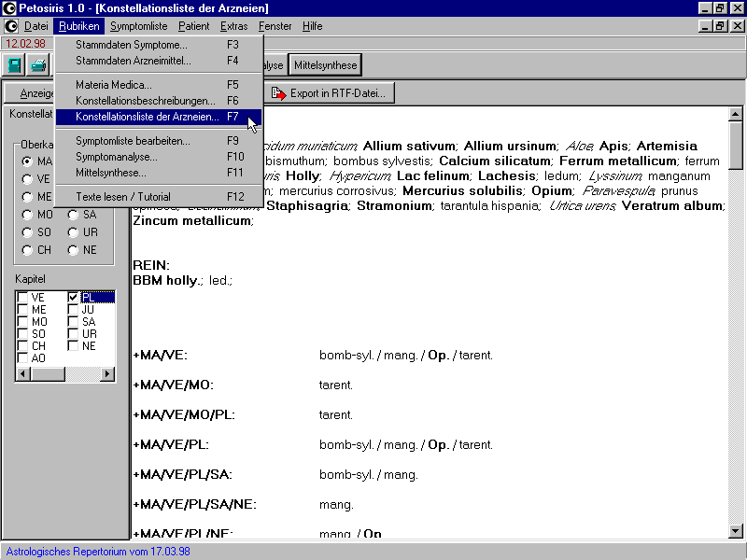Click the Anzeige button
747x560 pixels.
30,93
